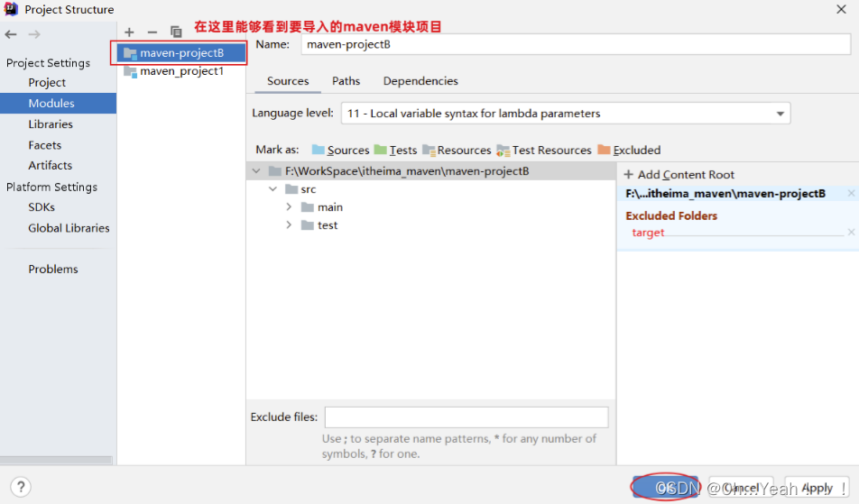Image resolution: width=859 pixels, height=504 pixels.
Task: Click excluded folder target
Action: click(648, 233)
